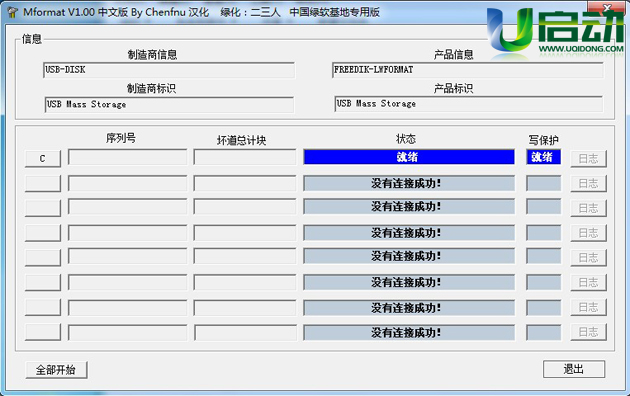Click the U启动 logo watermark
The width and height of the screenshot is (630, 396).
click(555, 31)
